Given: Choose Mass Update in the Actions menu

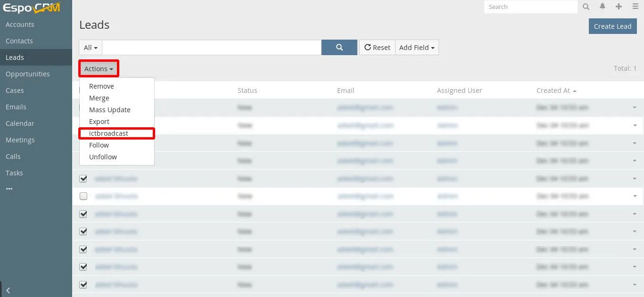Looking at the screenshot, I should [x=109, y=110].
